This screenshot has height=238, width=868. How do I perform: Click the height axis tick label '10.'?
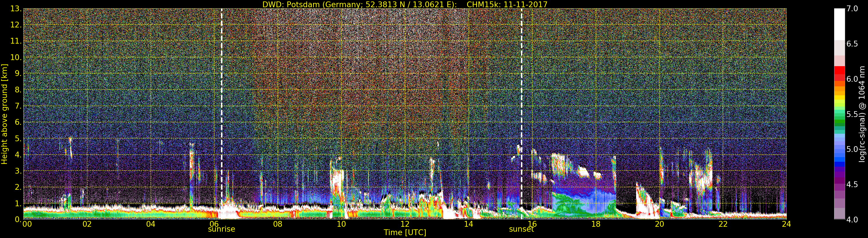tap(16, 57)
